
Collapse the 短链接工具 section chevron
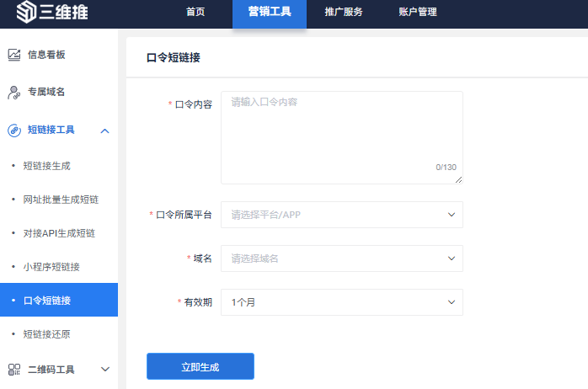(105, 131)
